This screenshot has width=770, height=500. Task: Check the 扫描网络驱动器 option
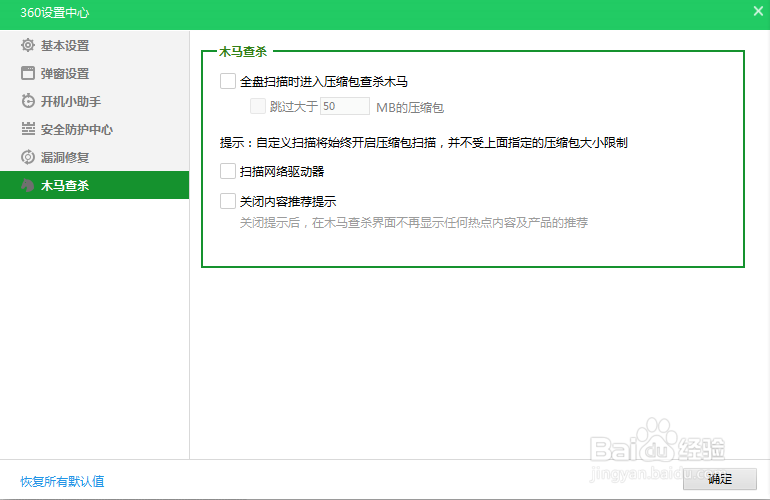click(228, 171)
